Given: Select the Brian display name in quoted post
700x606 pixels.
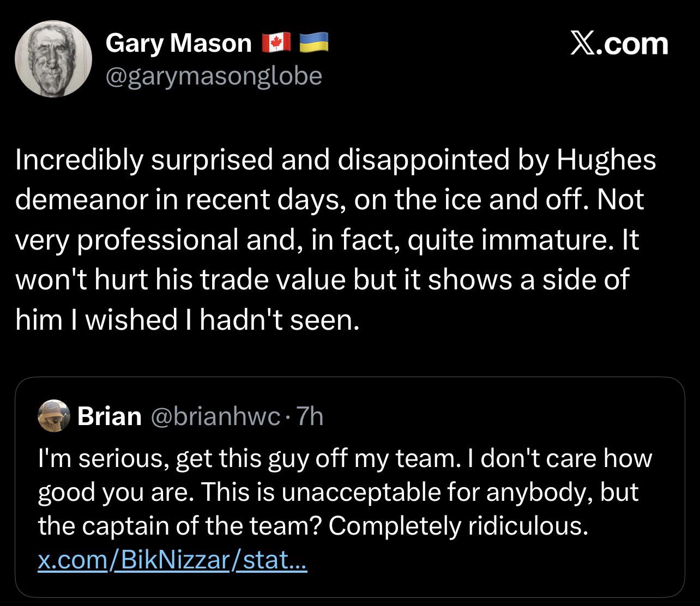Looking at the screenshot, I should (110, 416).
